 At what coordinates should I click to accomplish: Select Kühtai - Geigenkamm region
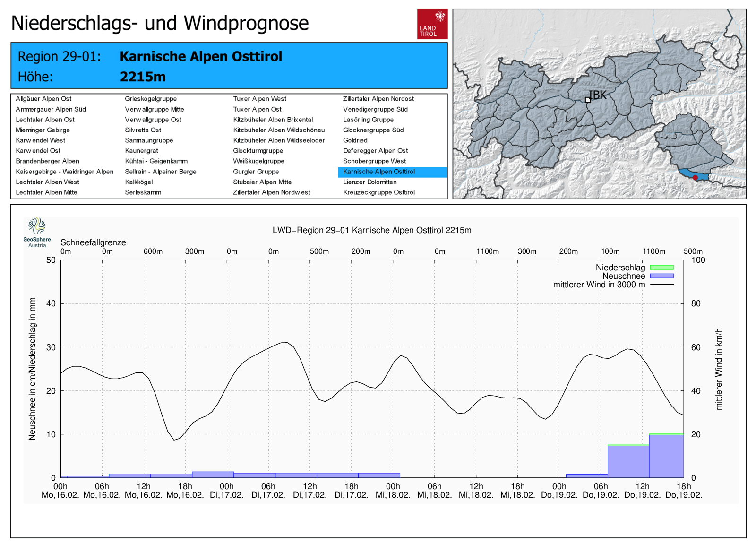point(156,161)
